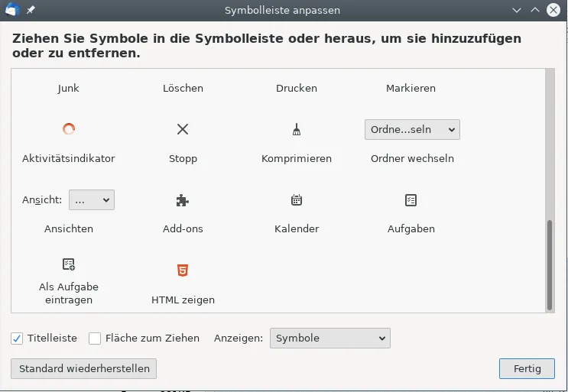Click the Aktivitätsindikator spinner icon

point(69,129)
